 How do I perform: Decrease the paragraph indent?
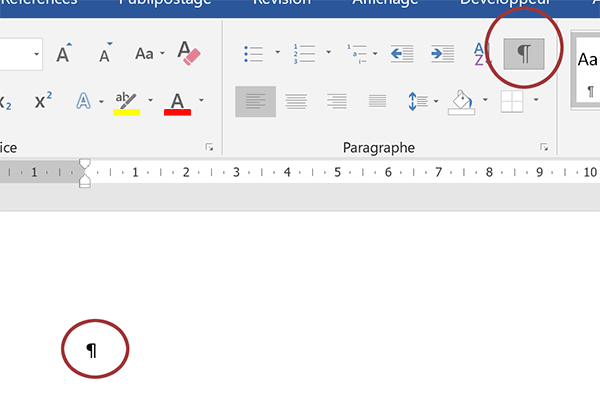click(402, 54)
